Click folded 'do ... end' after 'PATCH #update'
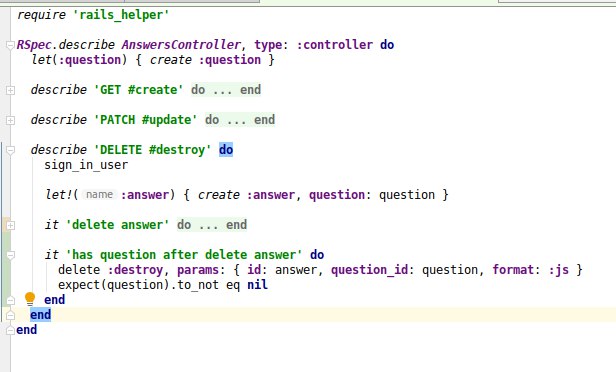The width and height of the screenshot is (616, 372). click(x=240, y=120)
